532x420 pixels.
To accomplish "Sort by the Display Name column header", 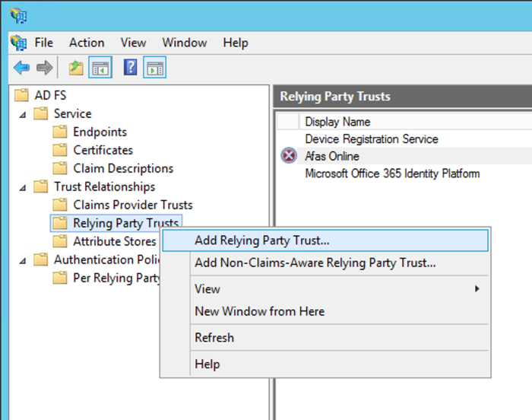I will point(337,122).
